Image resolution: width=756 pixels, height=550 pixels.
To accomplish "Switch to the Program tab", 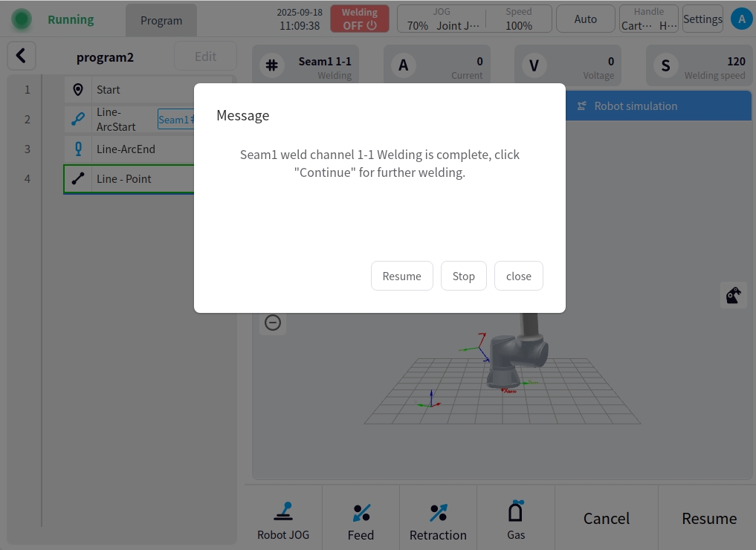I will pyautogui.click(x=161, y=20).
